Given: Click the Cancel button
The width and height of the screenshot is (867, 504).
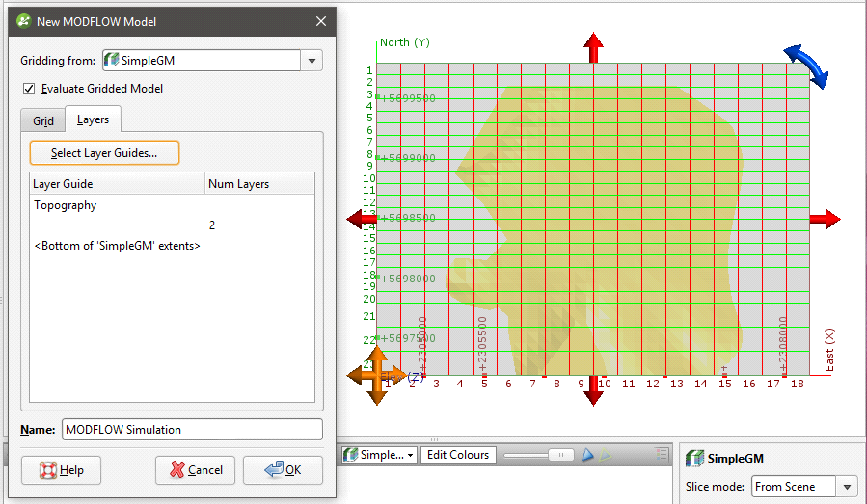Looking at the screenshot, I should (196, 470).
